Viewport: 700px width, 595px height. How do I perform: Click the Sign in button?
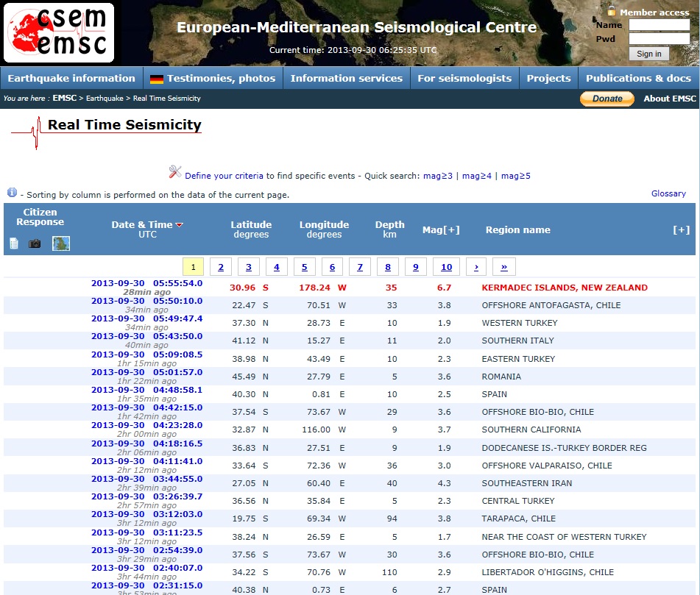pos(648,54)
